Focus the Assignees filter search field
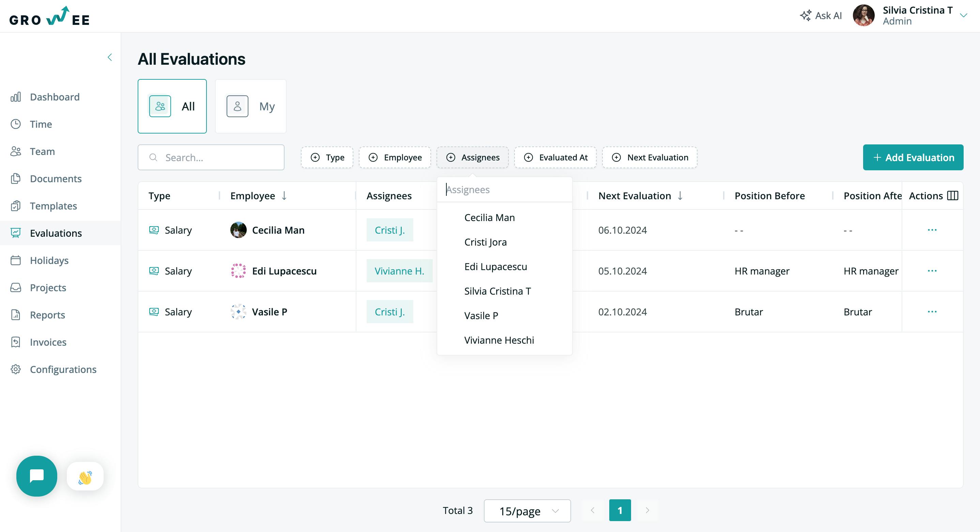Viewport: 980px width, 532px height. [504, 189]
